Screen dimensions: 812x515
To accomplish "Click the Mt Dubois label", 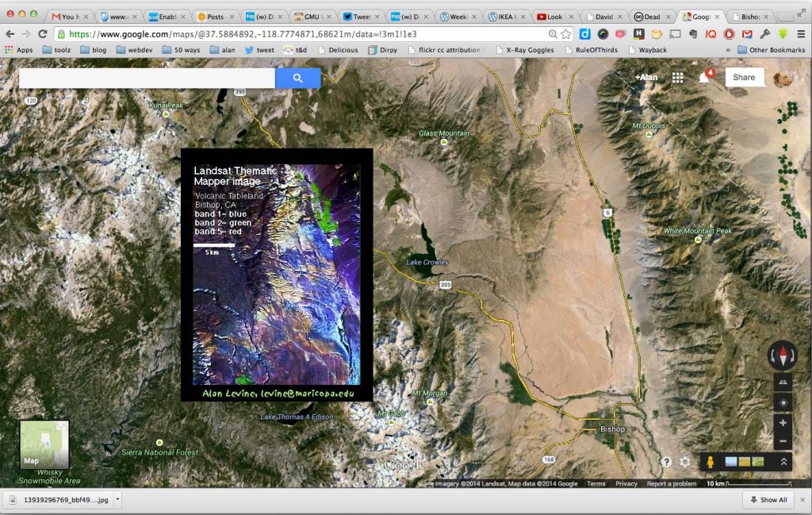I will pyautogui.click(x=649, y=125).
